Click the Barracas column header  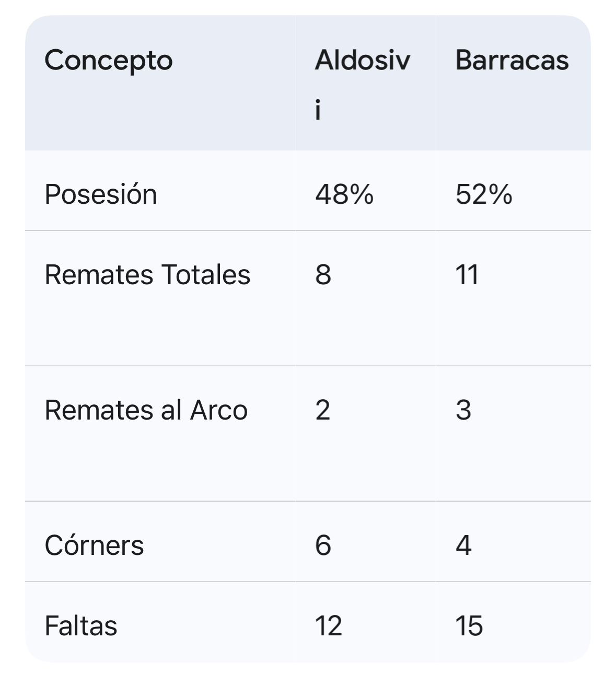coord(512,61)
